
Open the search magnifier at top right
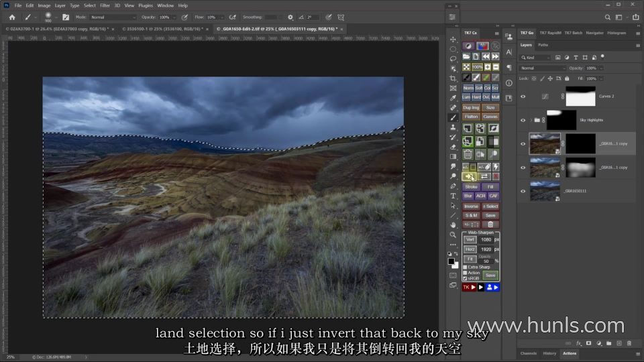pyautogui.click(x=608, y=17)
